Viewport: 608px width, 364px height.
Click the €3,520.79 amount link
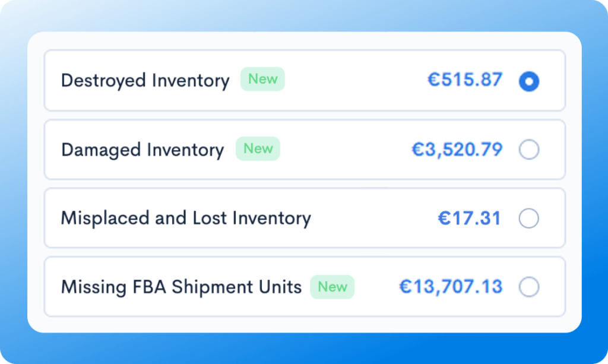pyautogui.click(x=458, y=149)
